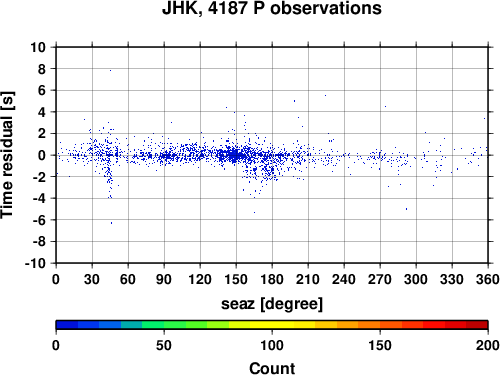Click the isolated point near -5 seconds at 290 degrees
This screenshot has width=500, height=375.
click(406, 209)
